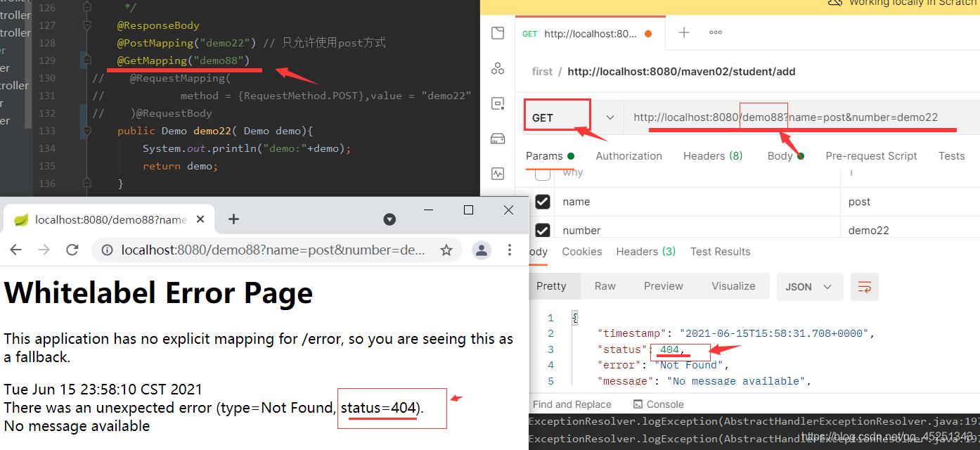Viewport: 980px width, 450px height.
Task: Click the @ResponseBody annotation in editor
Action: 158,25
